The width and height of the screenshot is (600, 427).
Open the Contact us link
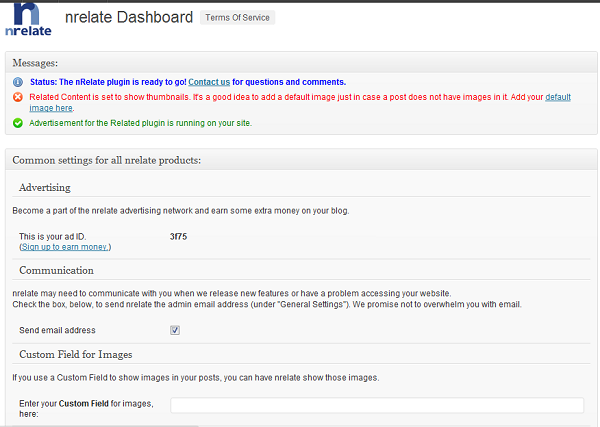tap(209, 82)
